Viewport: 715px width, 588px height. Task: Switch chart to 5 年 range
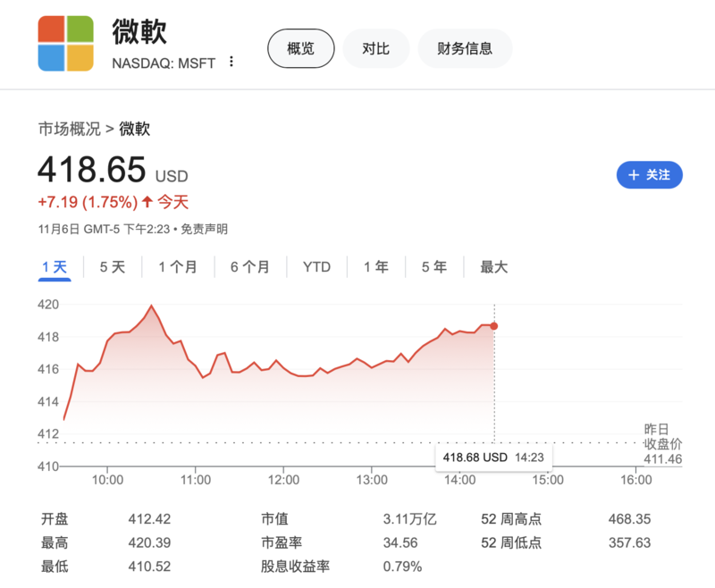click(434, 267)
